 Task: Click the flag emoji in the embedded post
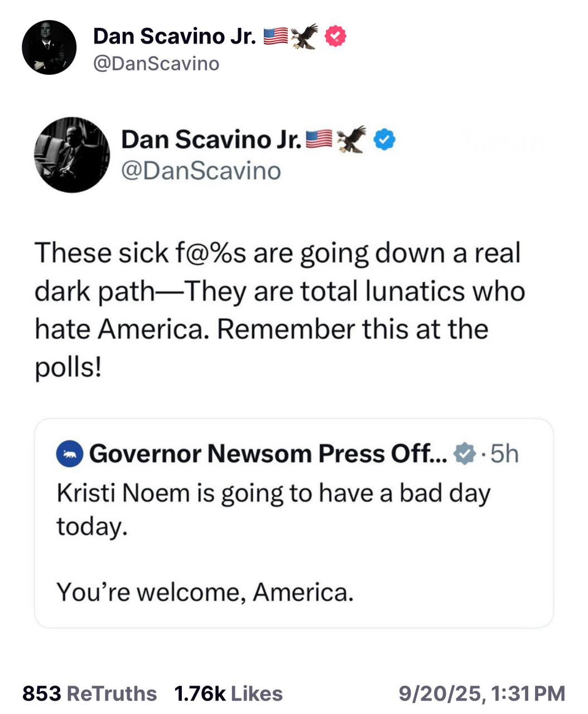coord(319,139)
